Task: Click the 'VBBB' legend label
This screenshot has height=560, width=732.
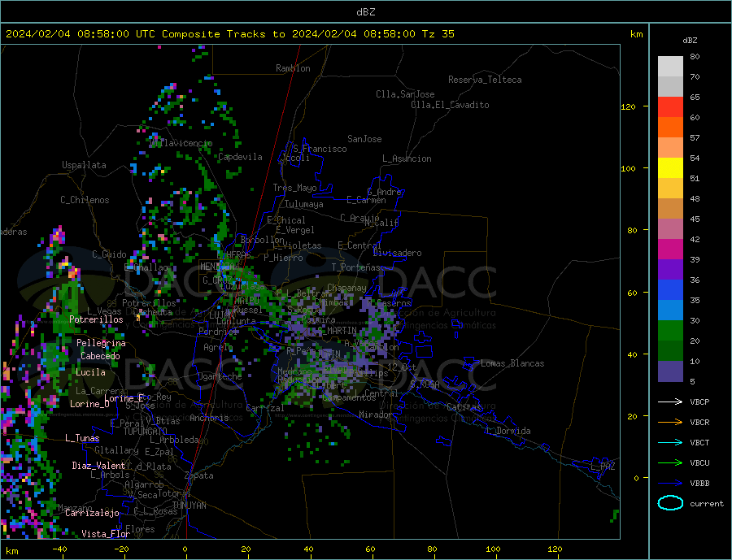Action: 699,483
